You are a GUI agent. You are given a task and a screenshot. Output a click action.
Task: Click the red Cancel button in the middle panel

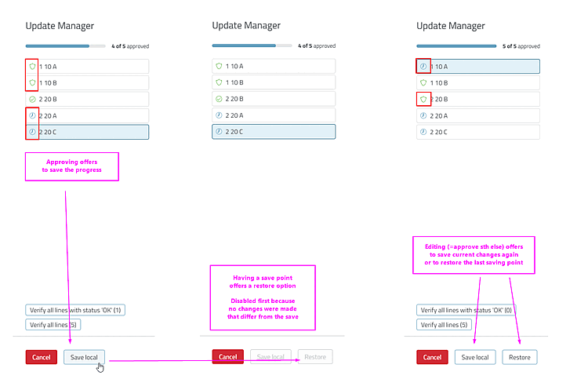tap(228, 356)
